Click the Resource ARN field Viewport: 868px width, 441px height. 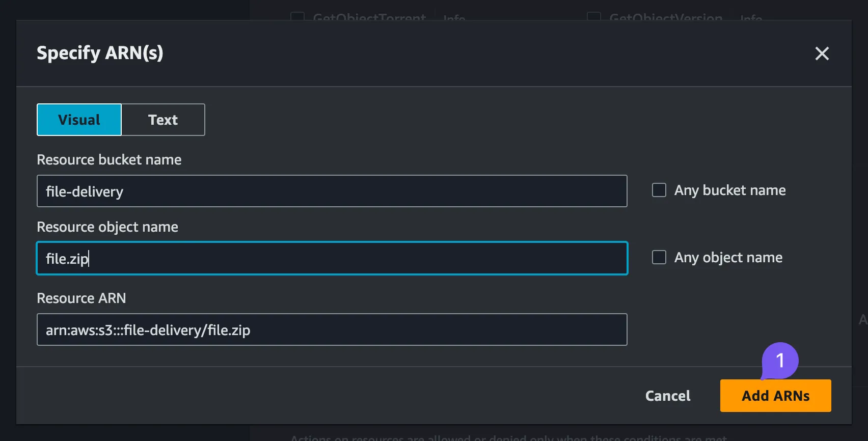point(332,329)
